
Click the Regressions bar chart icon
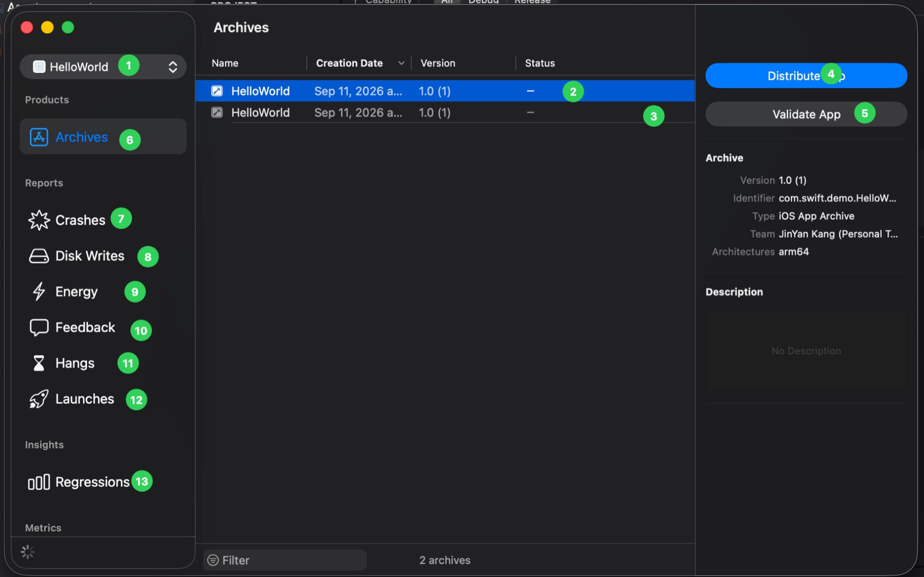[39, 482]
